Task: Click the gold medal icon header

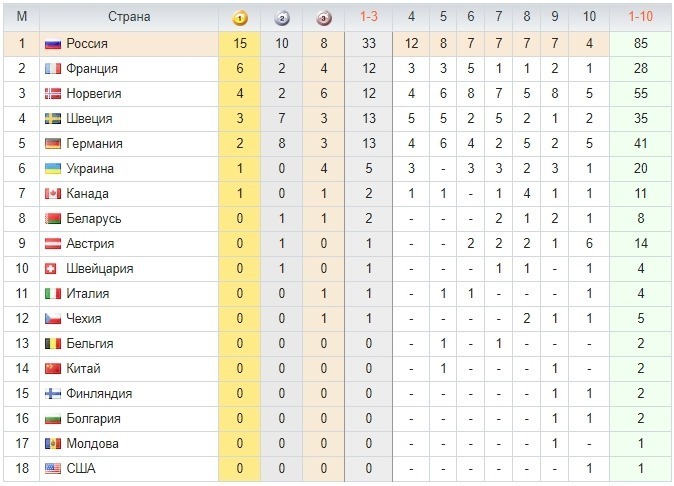Action: 239,18
